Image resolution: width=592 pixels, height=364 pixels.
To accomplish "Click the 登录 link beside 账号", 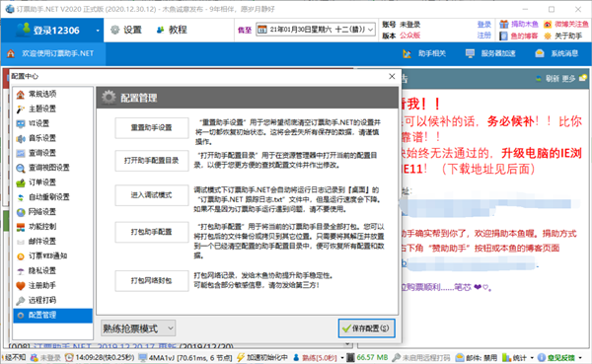I will click(484, 25).
